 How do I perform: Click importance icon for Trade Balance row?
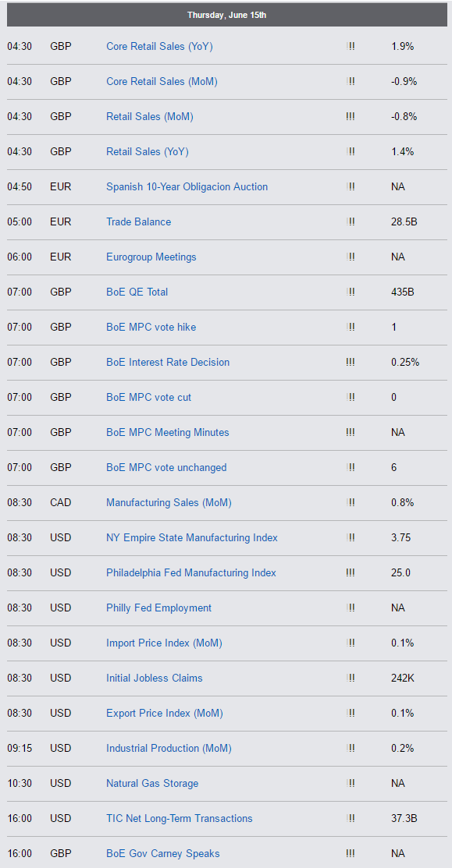pos(351,221)
